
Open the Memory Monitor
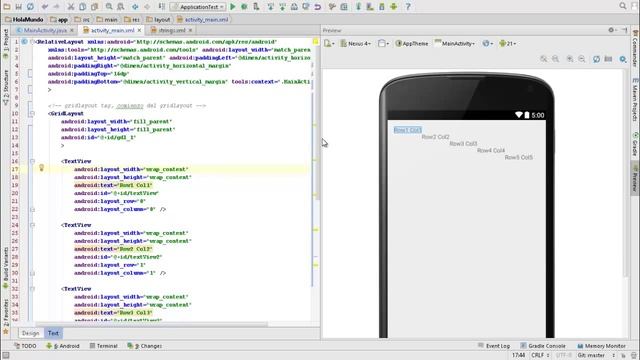tap(601, 346)
